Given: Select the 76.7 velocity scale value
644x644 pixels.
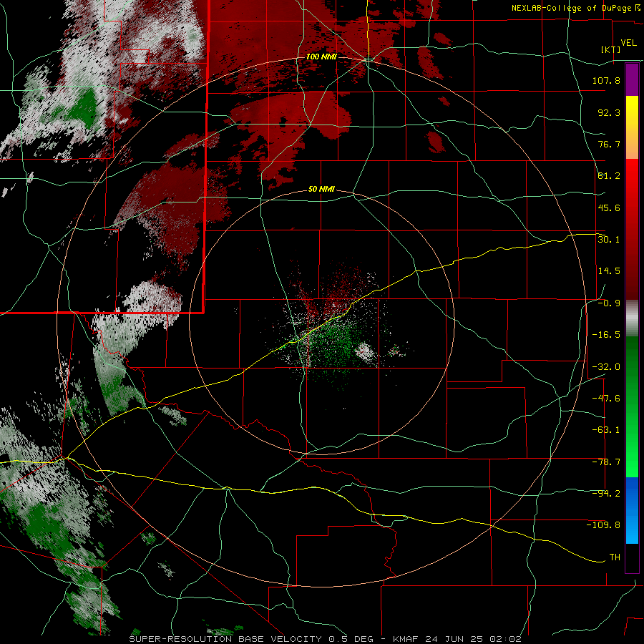Looking at the screenshot, I should tap(609, 144).
